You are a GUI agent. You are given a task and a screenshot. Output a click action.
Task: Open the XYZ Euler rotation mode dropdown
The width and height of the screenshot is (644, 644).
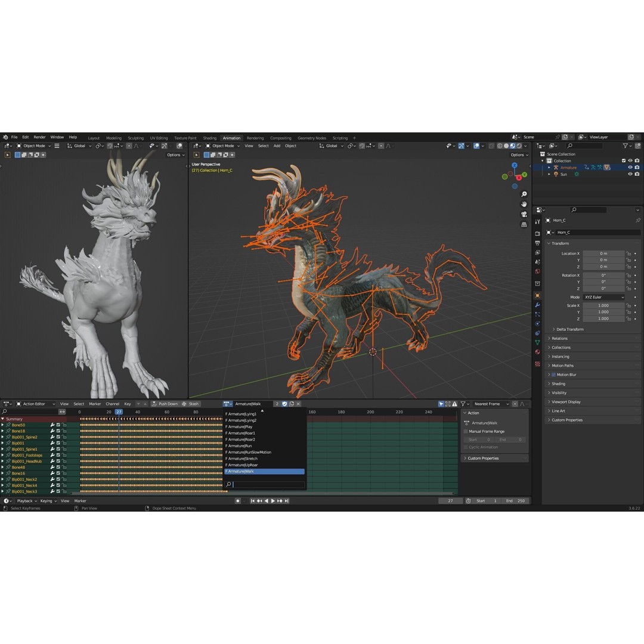click(603, 297)
